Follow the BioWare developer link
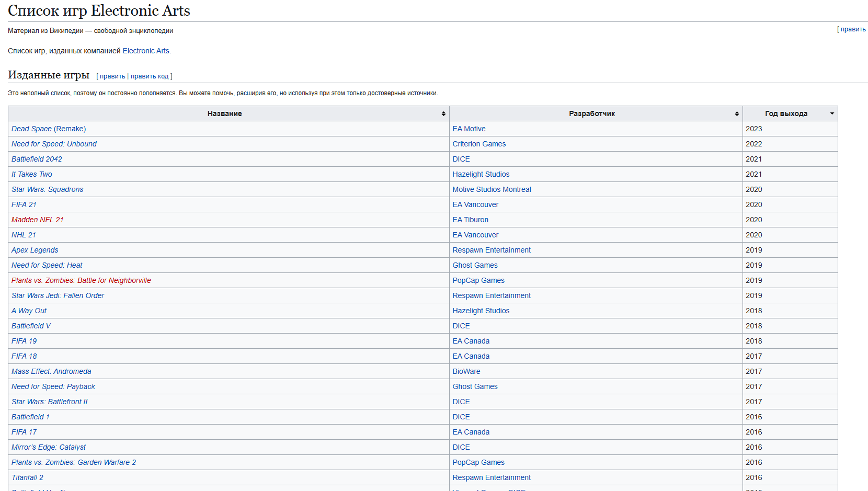The image size is (868, 491). (x=466, y=371)
